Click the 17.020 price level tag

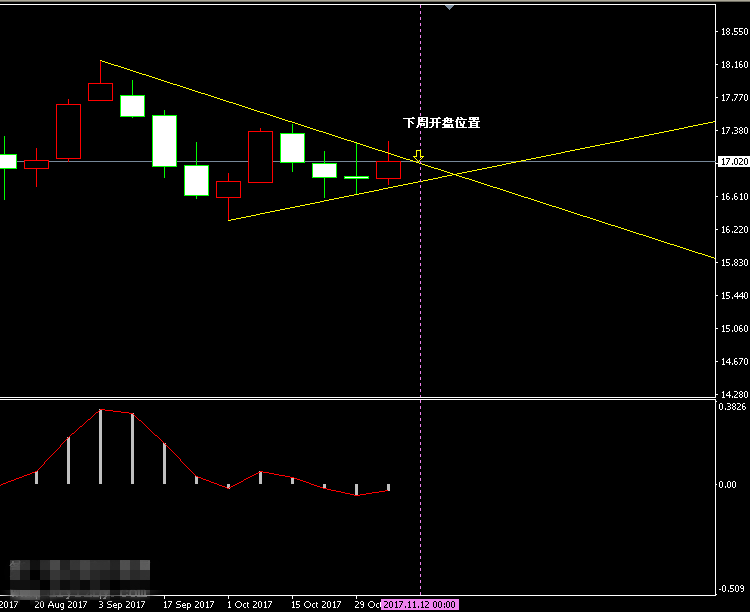[x=733, y=161]
